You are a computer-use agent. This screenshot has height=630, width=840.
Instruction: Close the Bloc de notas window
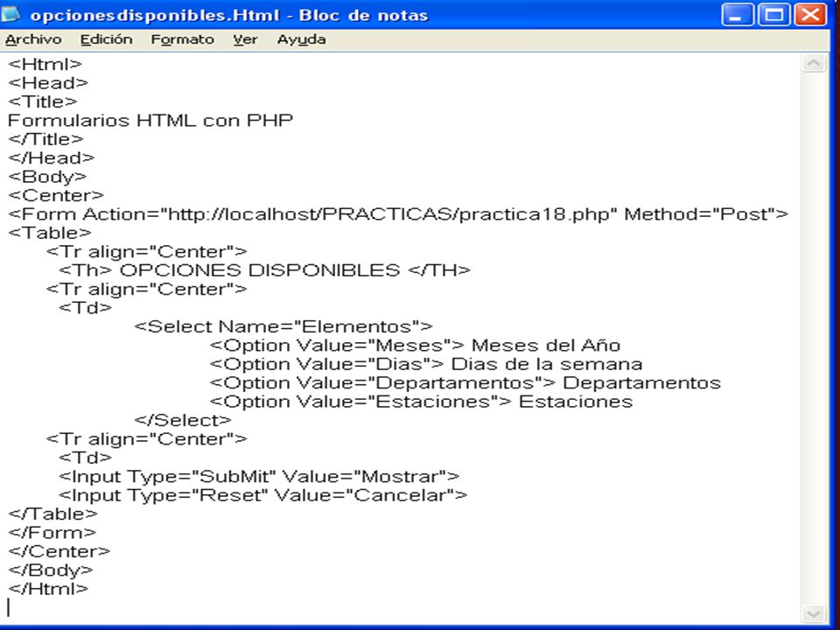click(x=810, y=15)
